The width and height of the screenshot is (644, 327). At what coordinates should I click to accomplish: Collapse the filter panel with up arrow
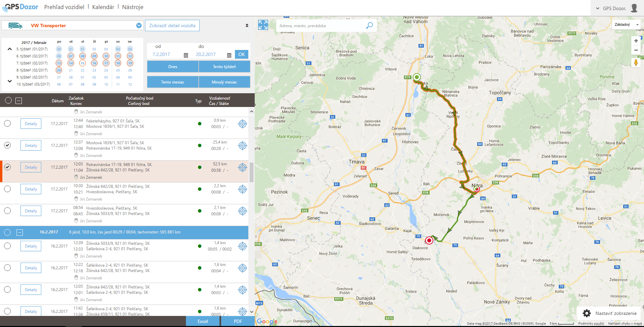pos(247,25)
